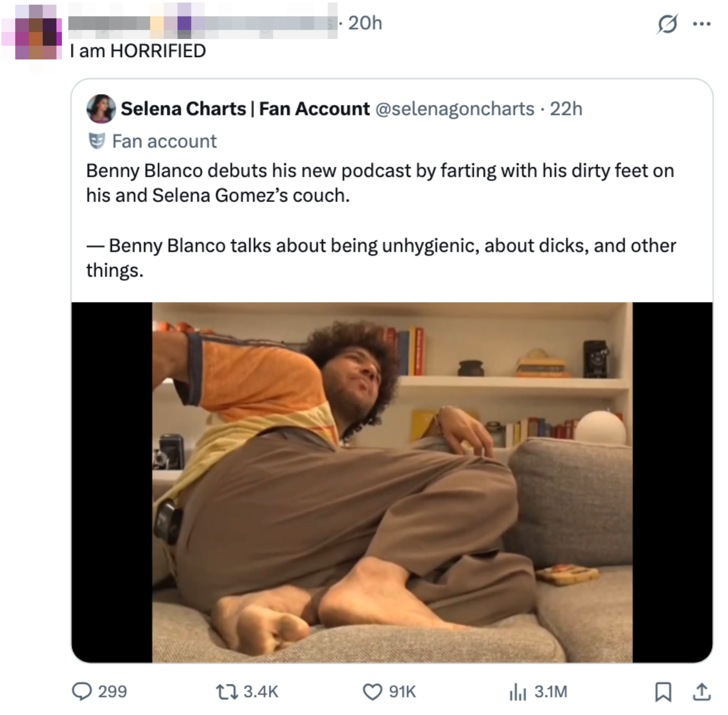The image size is (728, 715).
Task: Open Selena Charts profile picture
Action: pyautogui.click(x=101, y=109)
